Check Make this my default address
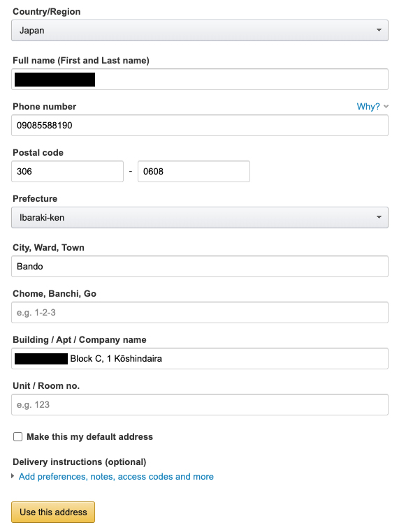 pyautogui.click(x=17, y=436)
